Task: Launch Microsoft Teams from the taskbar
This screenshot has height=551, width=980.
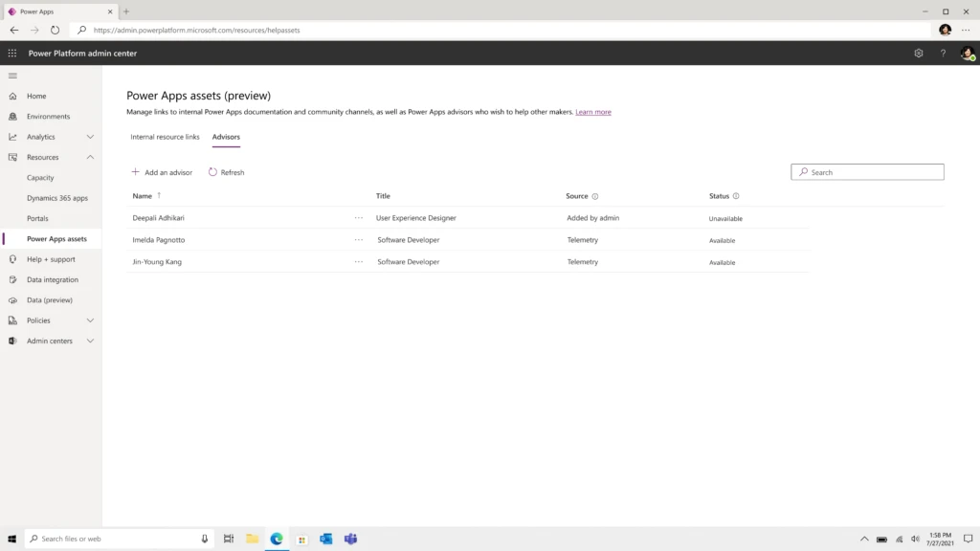Action: (x=350, y=539)
